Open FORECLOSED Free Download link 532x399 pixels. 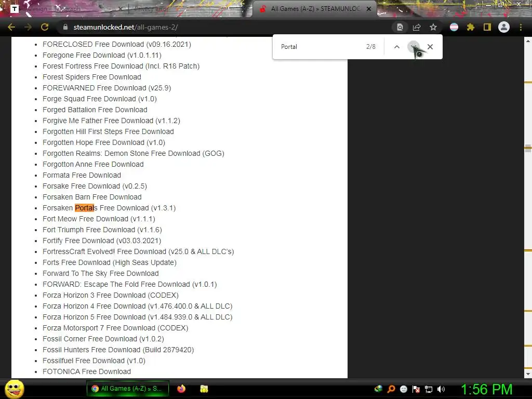[117, 45]
